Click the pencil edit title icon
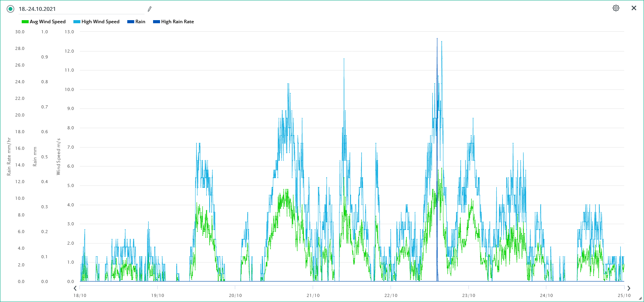 point(150,9)
